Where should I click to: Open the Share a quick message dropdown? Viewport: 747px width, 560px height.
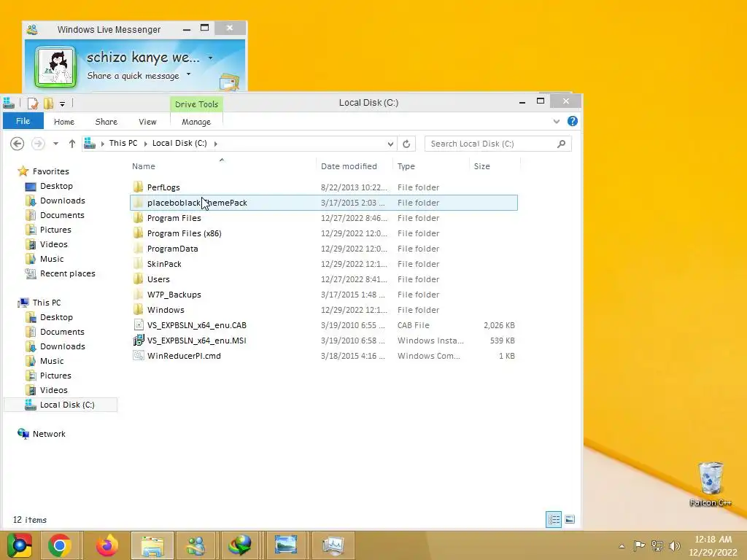click(189, 74)
